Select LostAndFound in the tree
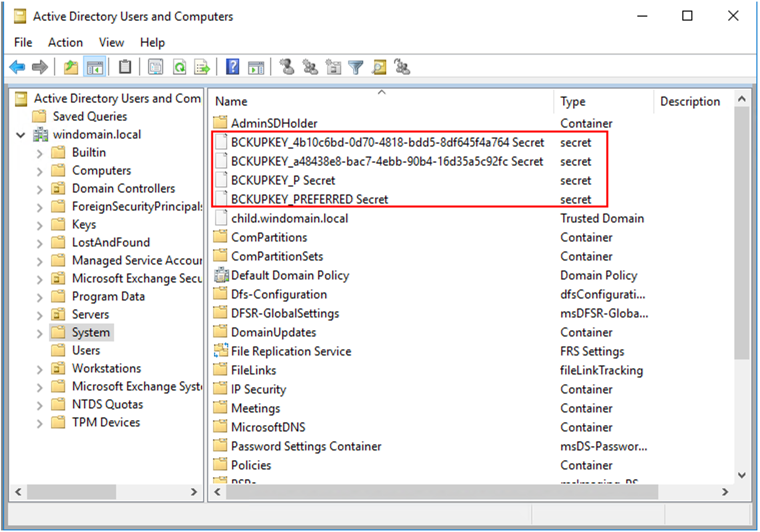The height and width of the screenshot is (532, 760). tap(111, 242)
